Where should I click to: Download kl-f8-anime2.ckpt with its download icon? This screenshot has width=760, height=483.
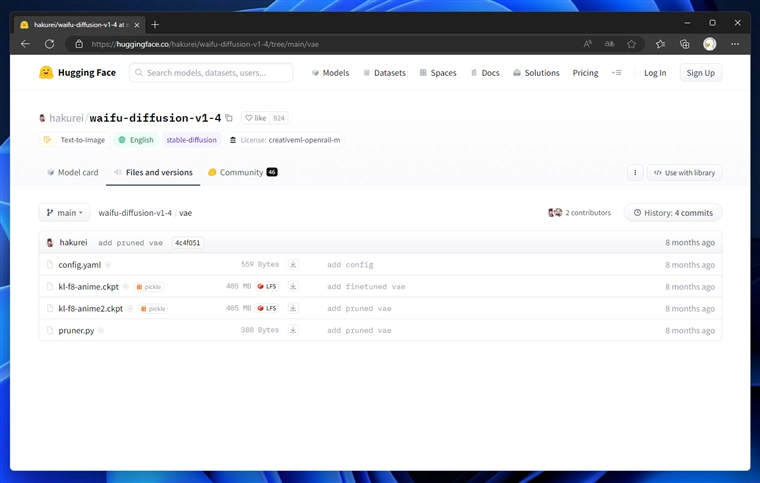coord(293,308)
